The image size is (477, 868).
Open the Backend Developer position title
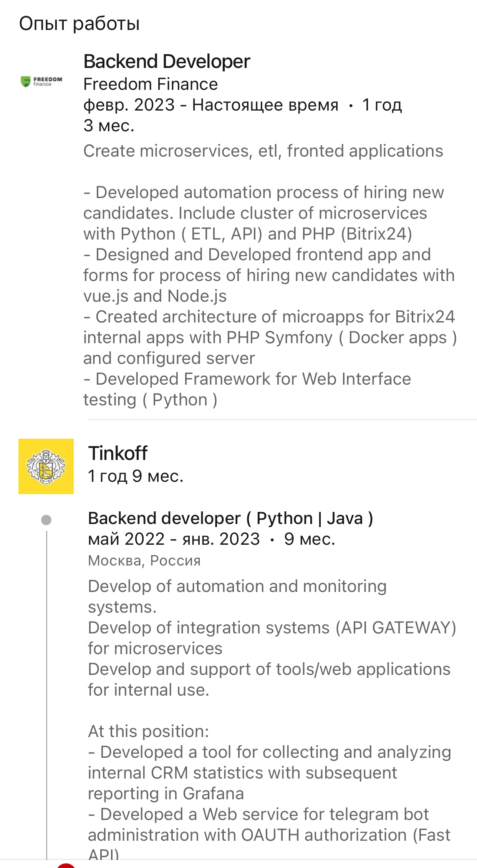tap(167, 61)
